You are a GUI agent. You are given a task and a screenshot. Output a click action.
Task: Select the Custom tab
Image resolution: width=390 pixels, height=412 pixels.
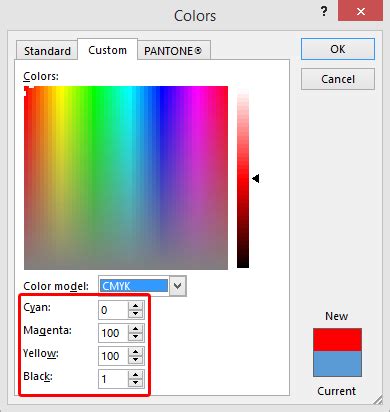click(x=107, y=50)
